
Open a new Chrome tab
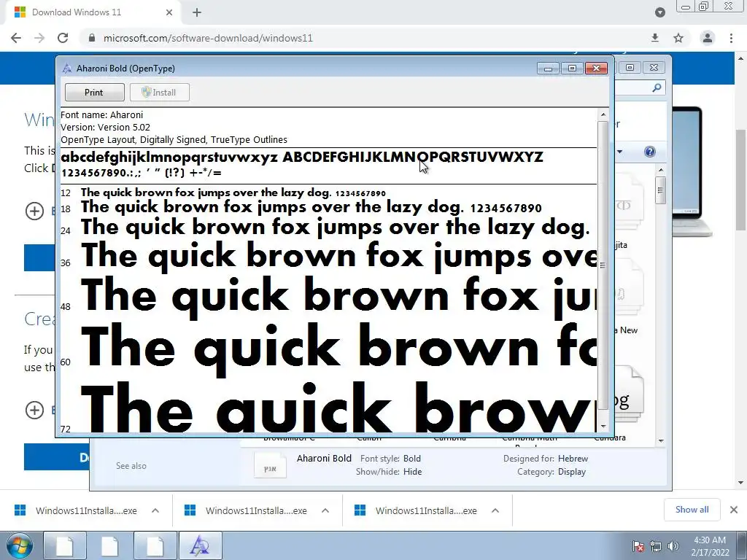coord(197,12)
